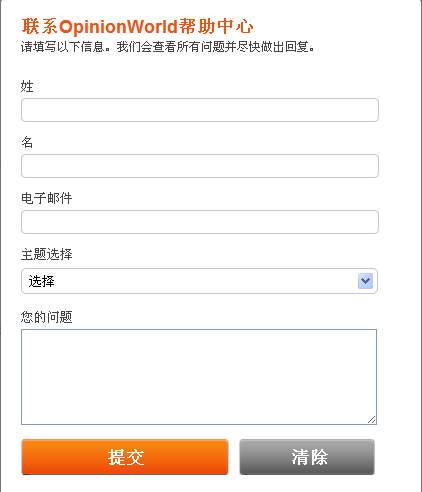
Task: Click the 电子邮件 label text
Action: coord(47,198)
